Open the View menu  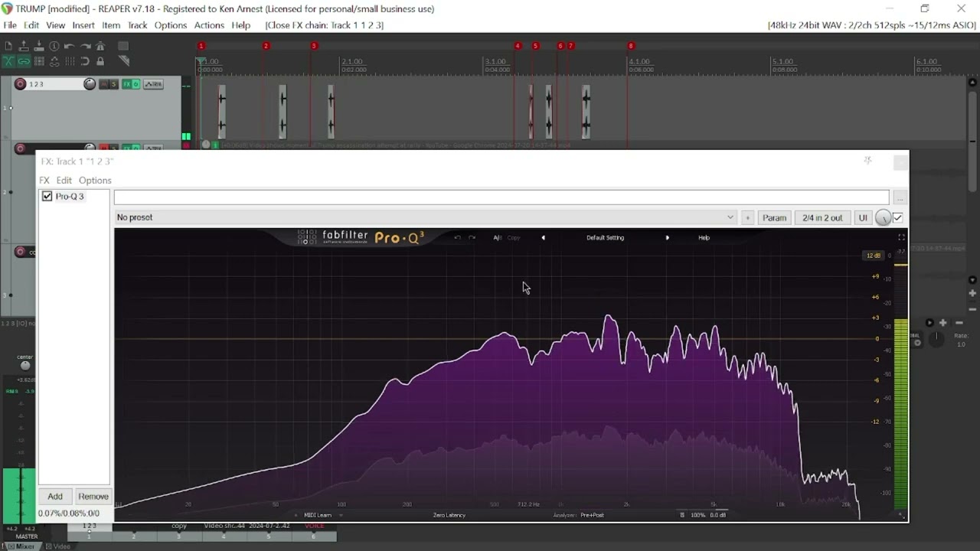pos(55,25)
